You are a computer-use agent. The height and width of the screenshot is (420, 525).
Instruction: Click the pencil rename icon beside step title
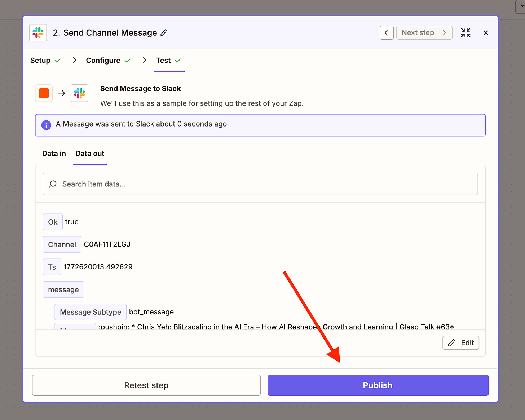coord(164,33)
